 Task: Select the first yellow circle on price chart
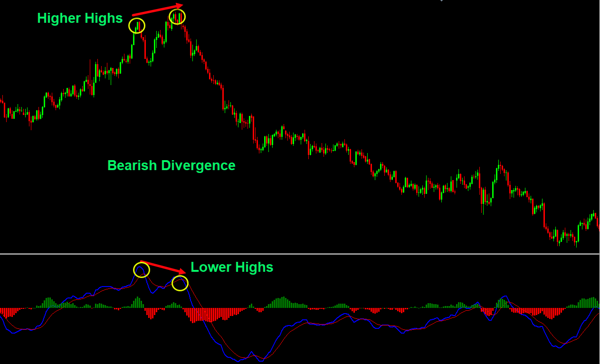(x=137, y=25)
